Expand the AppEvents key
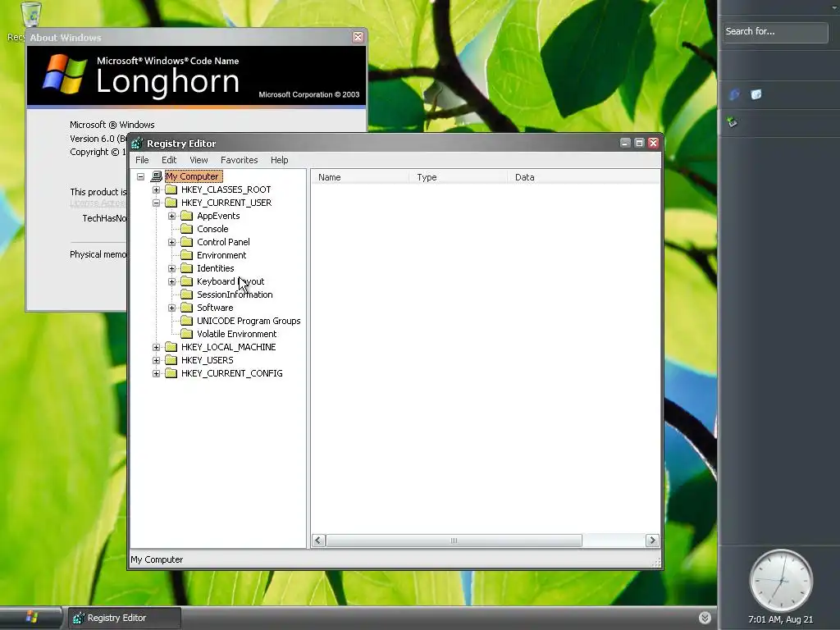The image size is (840, 630). [x=171, y=216]
